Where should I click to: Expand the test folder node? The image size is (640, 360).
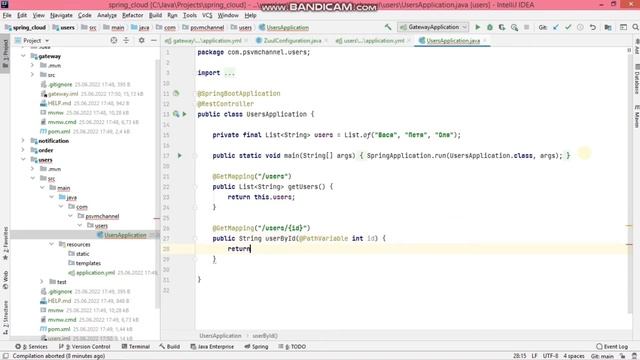pos(42,282)
